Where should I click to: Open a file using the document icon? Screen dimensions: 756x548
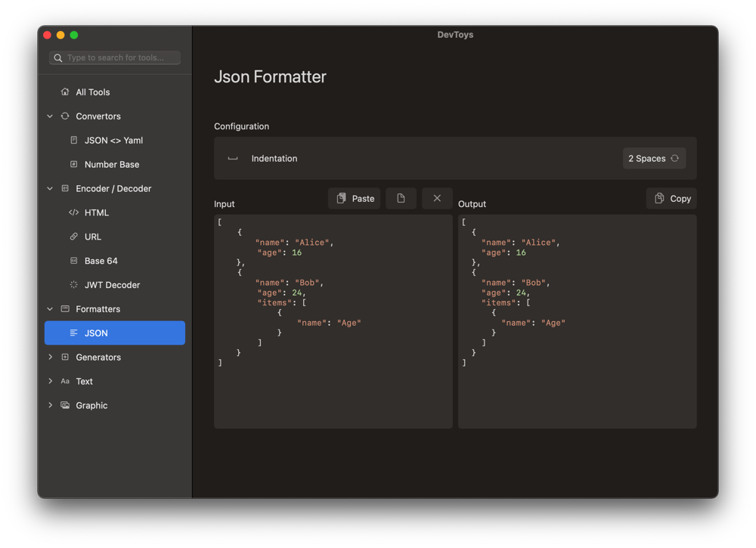tap(401, 198)
